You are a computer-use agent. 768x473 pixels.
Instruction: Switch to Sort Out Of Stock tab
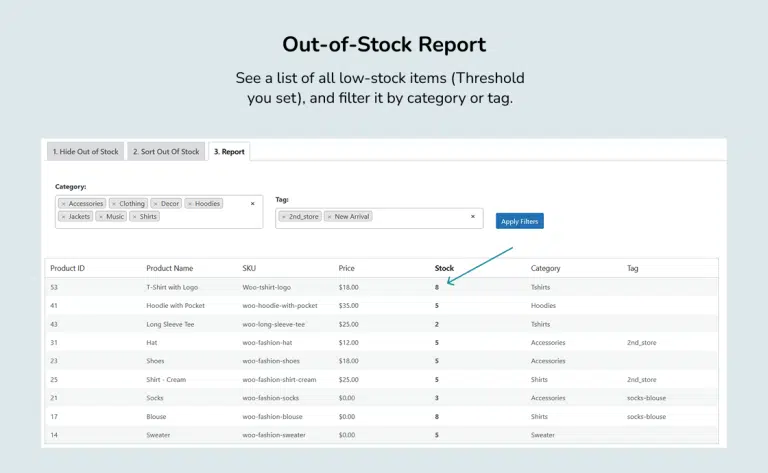click(x=166, y=151)
